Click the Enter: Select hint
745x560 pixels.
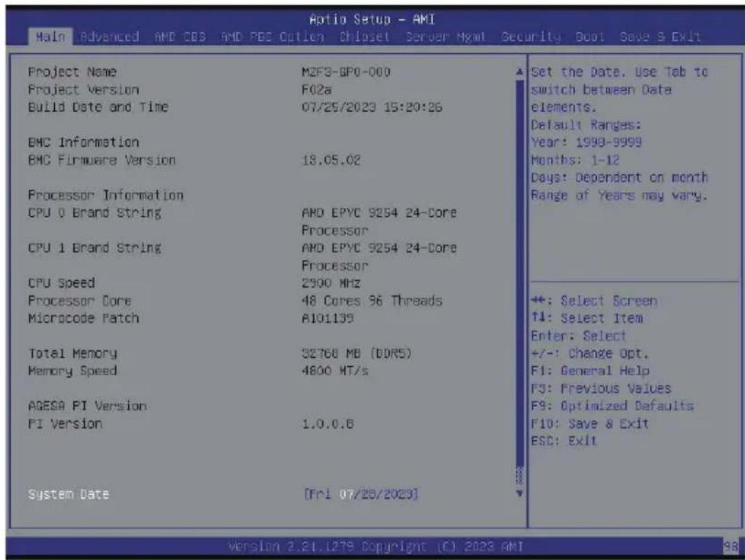pos(578,336)
